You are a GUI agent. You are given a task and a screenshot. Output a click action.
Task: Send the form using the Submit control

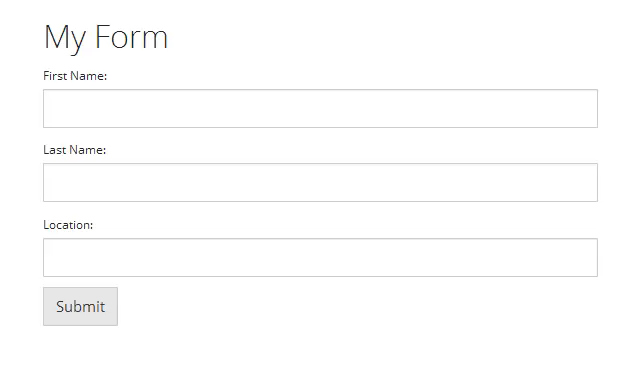click(80, 306)
